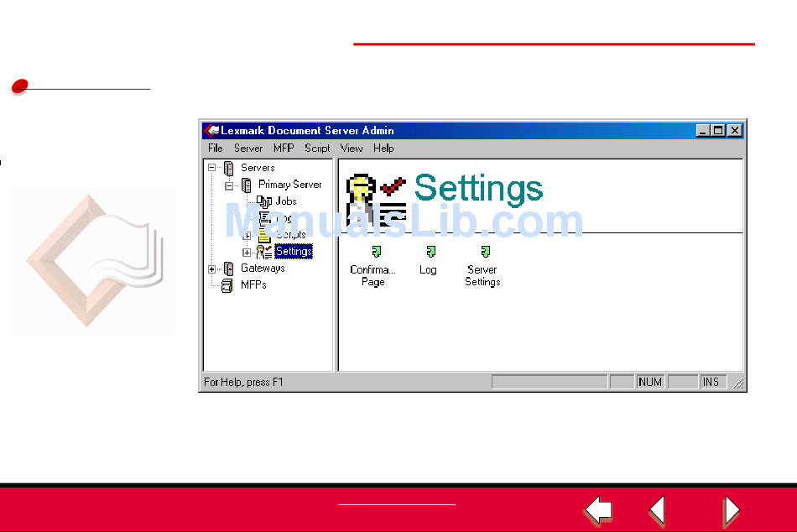Open the Script menu

[x=317, y=148]
